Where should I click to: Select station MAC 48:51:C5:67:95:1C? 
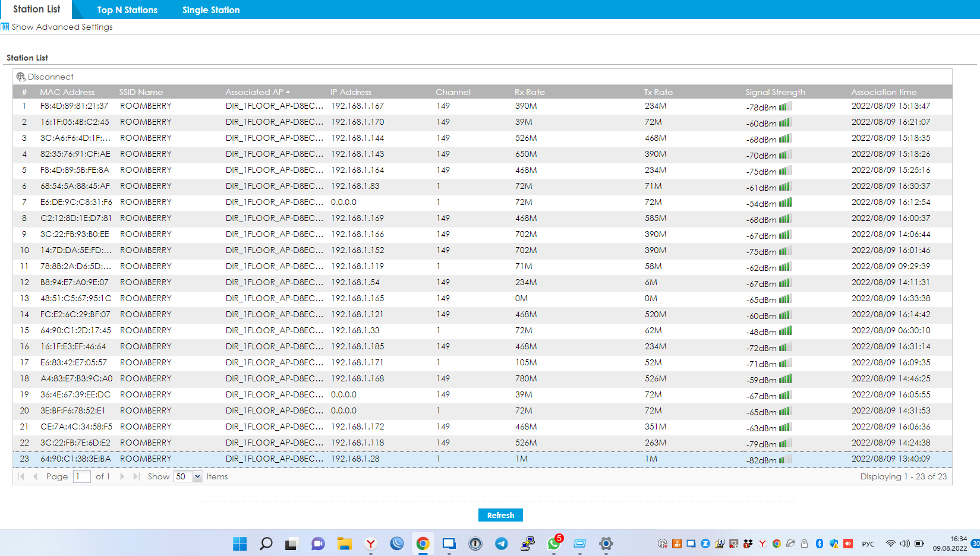(x=483, y=299)
